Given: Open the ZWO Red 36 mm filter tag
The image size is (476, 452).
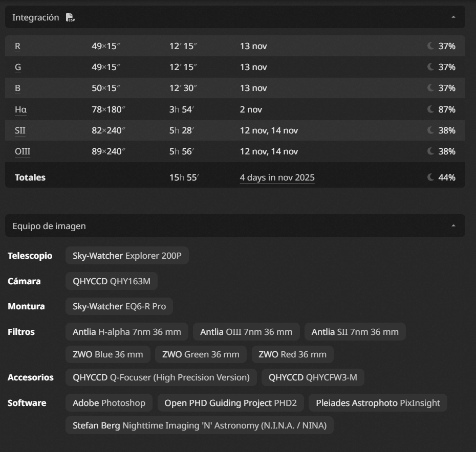Looking at the screenshot, I should click(293, 354).
